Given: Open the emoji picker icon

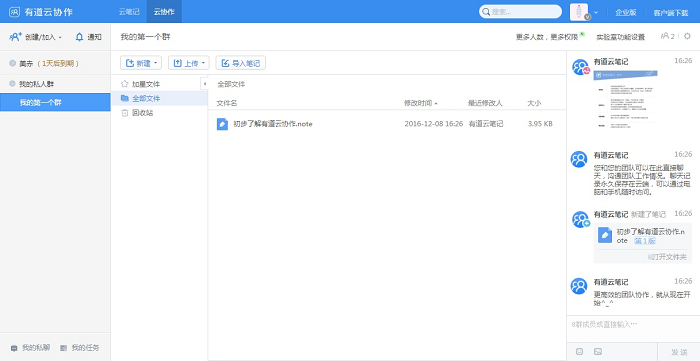Looking at the screenshot, I should click(x=579, y=352).
